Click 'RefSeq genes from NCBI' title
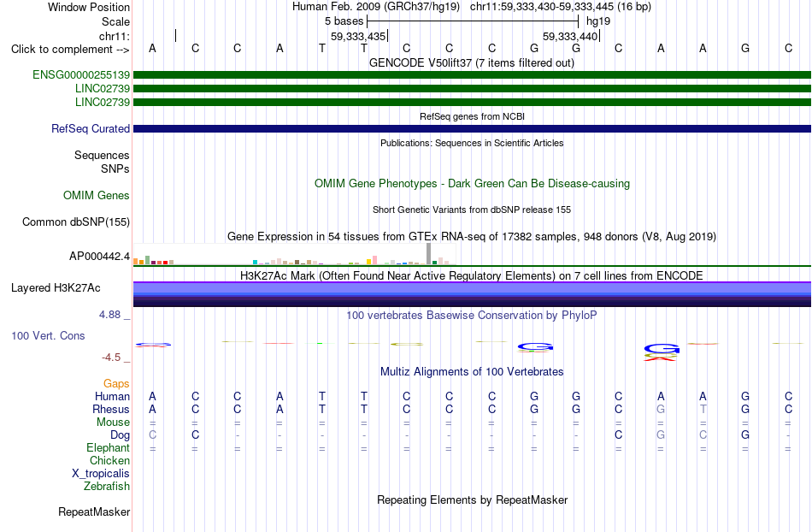The image size is (812, 532). pyautogui.click(x=473, y=116)
